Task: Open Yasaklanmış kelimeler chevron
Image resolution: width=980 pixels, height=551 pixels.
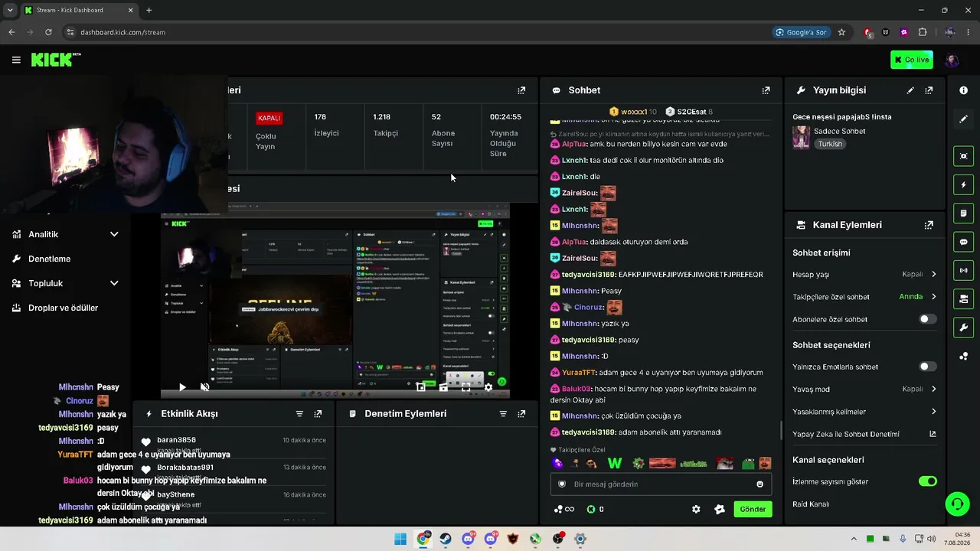Action: (933, 412)
